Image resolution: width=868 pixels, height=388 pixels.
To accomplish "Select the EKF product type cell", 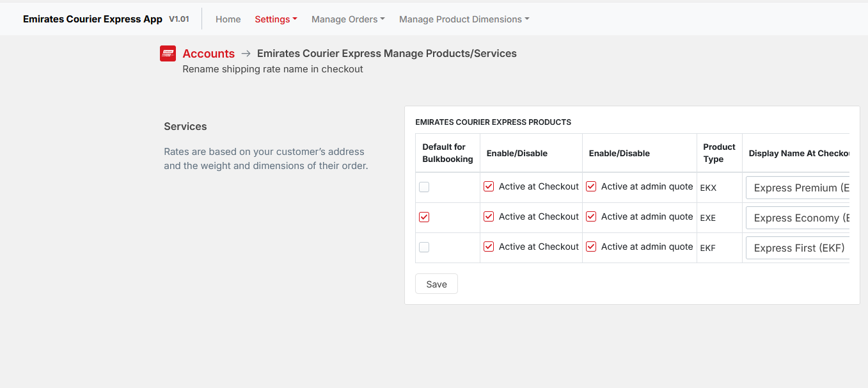I will tap(719, 248).
